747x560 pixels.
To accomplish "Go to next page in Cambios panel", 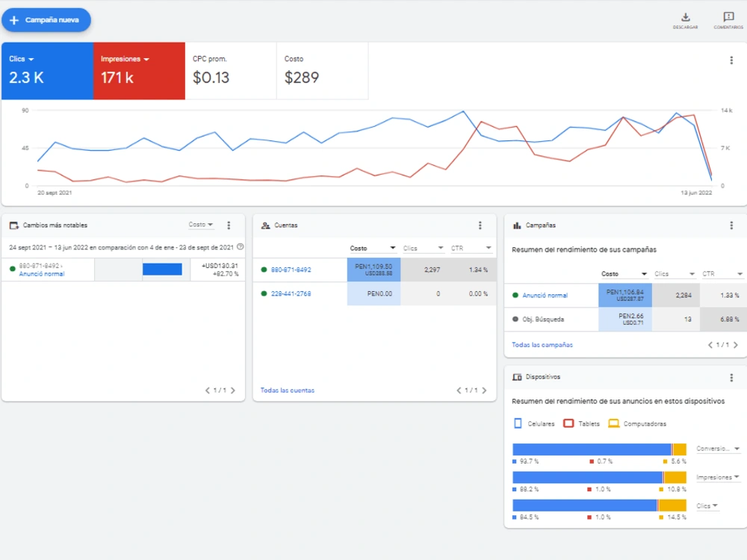I will click(x=233, y=391).
